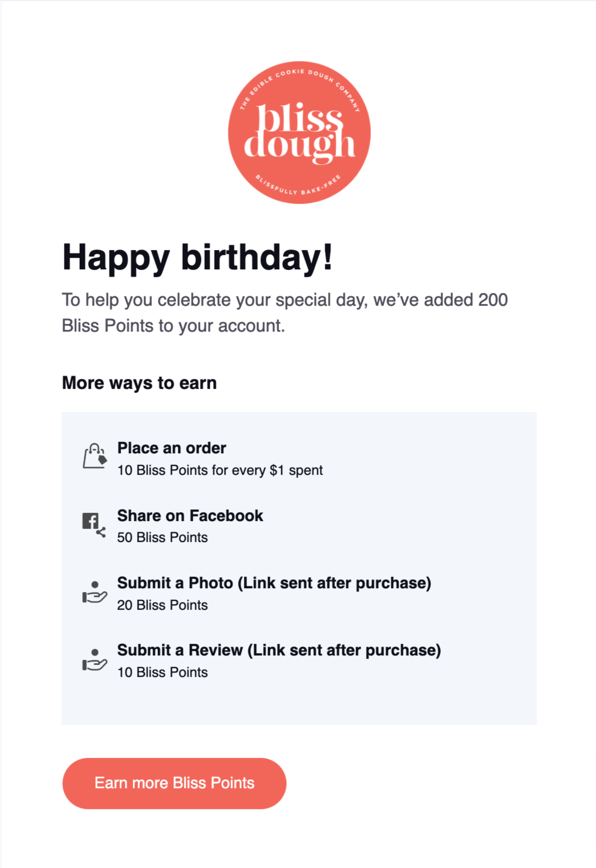The width and height of the screenshot is (596, 868).
Task: Click the hand icon beside Submit a Review
Action: point(95,659)
